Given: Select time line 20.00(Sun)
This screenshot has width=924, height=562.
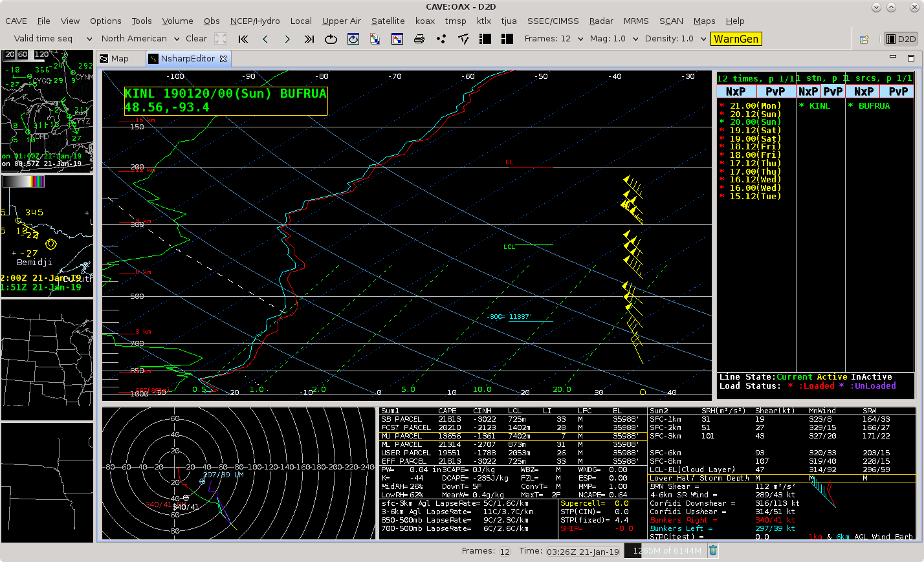Looking at the screenshot, I should tap(750, 122).
